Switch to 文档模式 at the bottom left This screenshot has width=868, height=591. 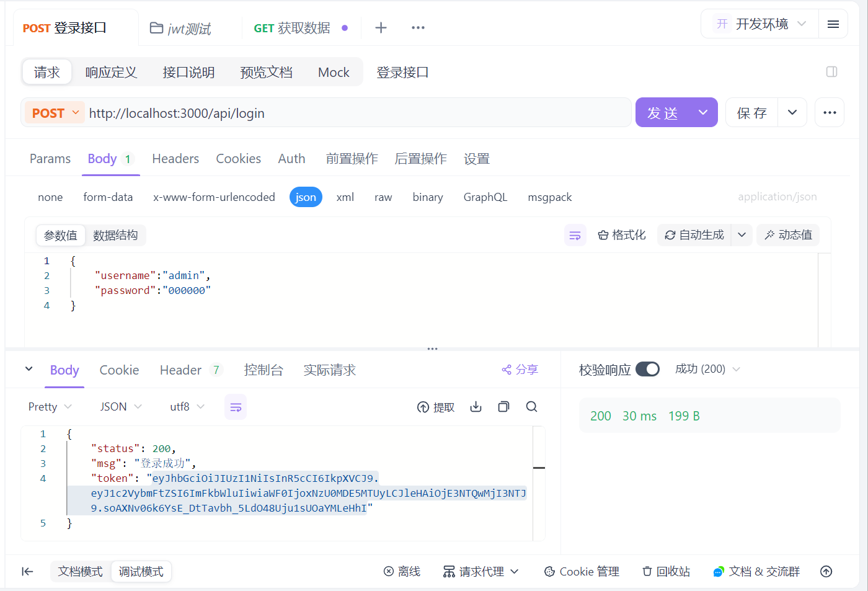(81, 571)
